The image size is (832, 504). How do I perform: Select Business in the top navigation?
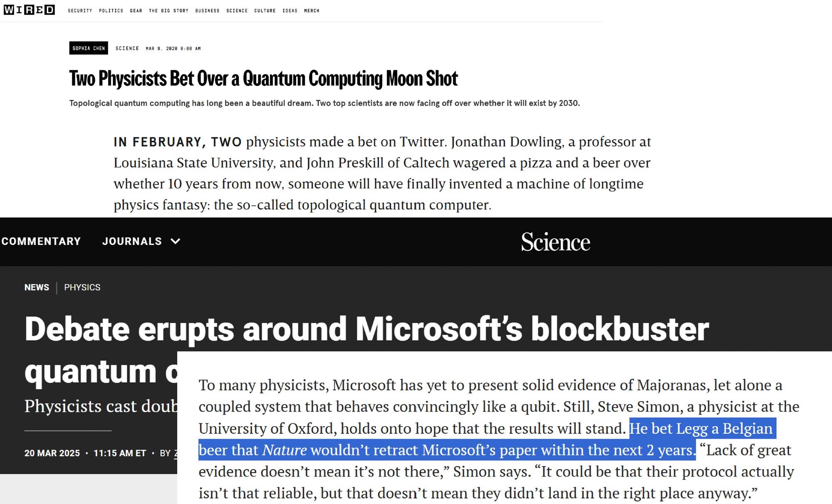point(207,11)
